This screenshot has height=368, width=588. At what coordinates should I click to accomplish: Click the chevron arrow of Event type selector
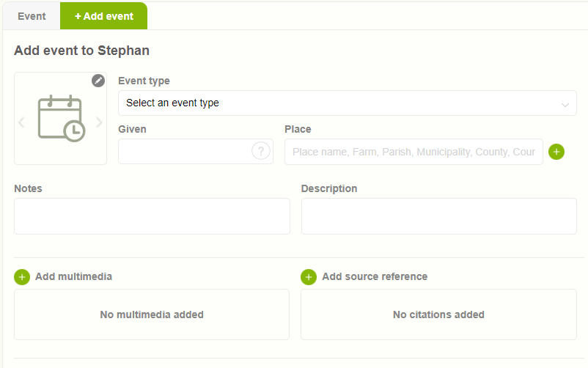pos(565,104)
